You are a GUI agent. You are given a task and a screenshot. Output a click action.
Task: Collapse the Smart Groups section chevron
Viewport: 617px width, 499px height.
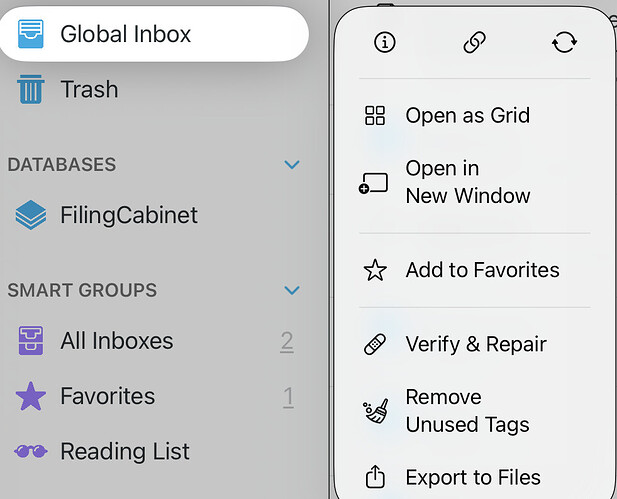coord(292,291)
